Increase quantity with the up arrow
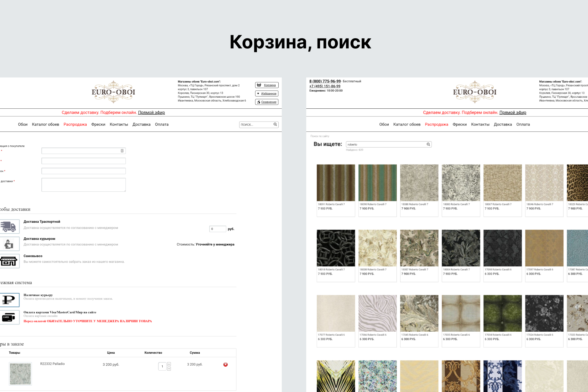588x392 pixels. (x=169, y=364)
